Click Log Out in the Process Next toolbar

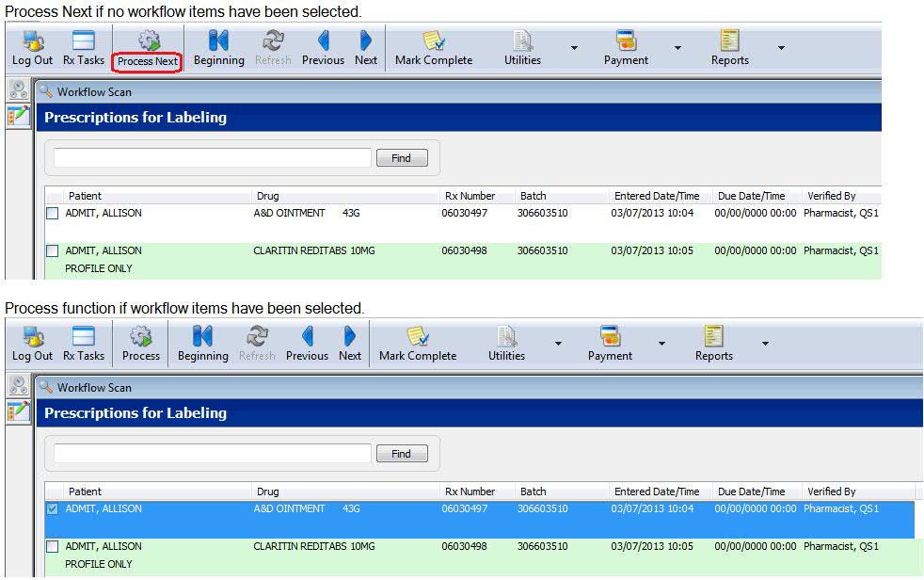coord(32,48)
